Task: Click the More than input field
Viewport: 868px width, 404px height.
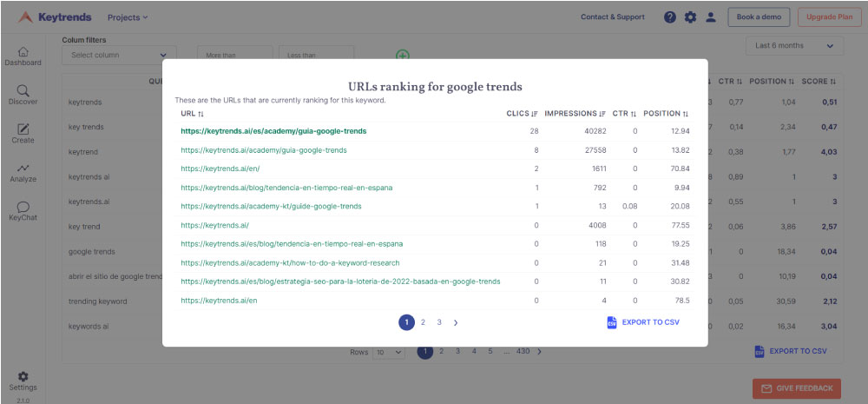Action: click(x=234, y=56)
